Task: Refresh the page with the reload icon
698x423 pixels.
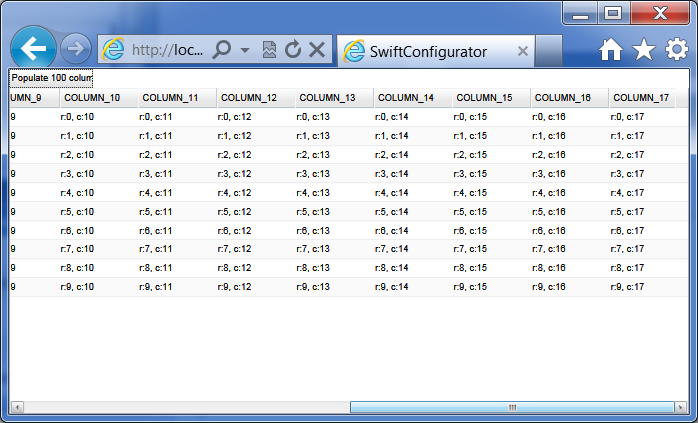Action: point(293,50)
